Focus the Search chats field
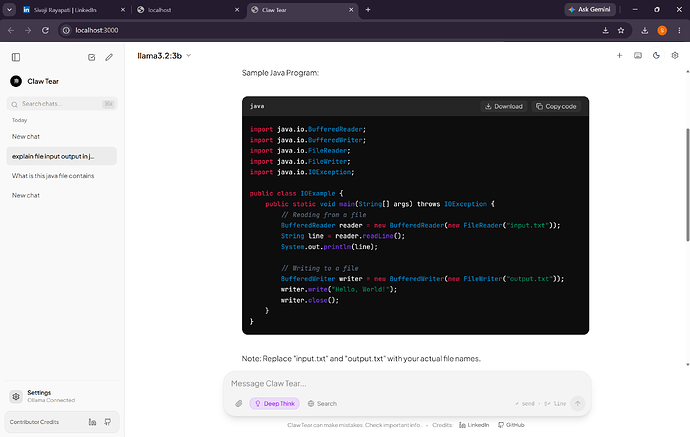This screenshot has width=690, height=437. (x=62, y=104)
